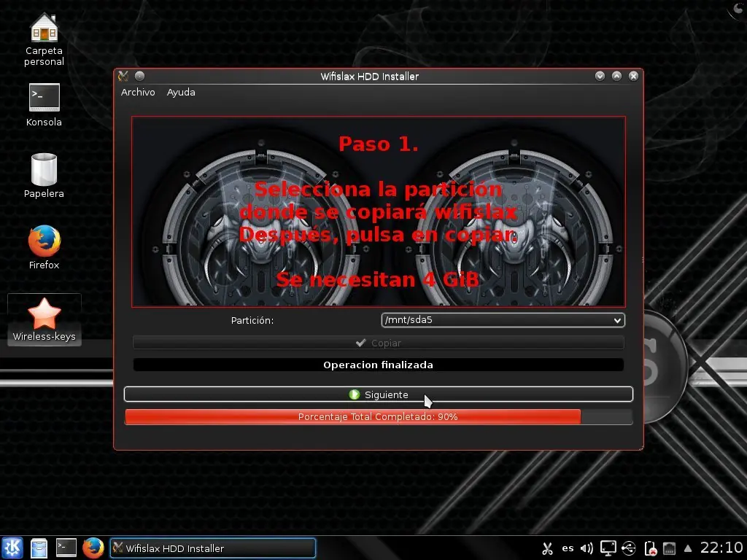Click the 22:10 clock
This screenshot has height=560, width=747.
721,548
